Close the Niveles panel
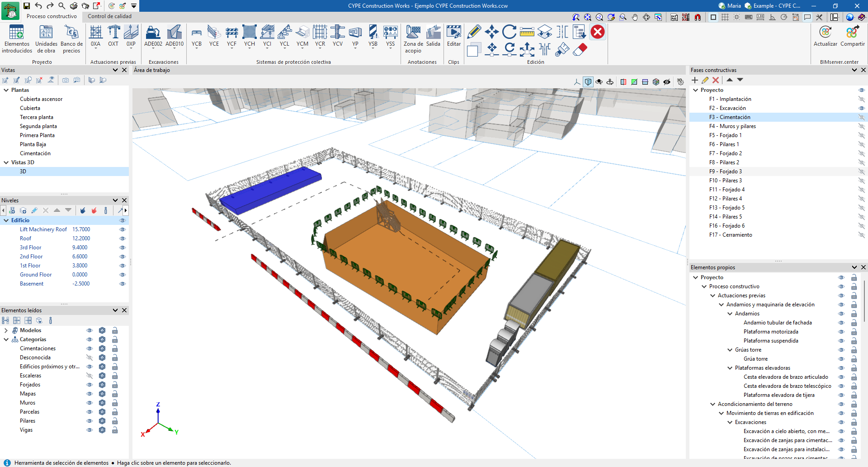The image size is (868, 467). coord(124,200)
